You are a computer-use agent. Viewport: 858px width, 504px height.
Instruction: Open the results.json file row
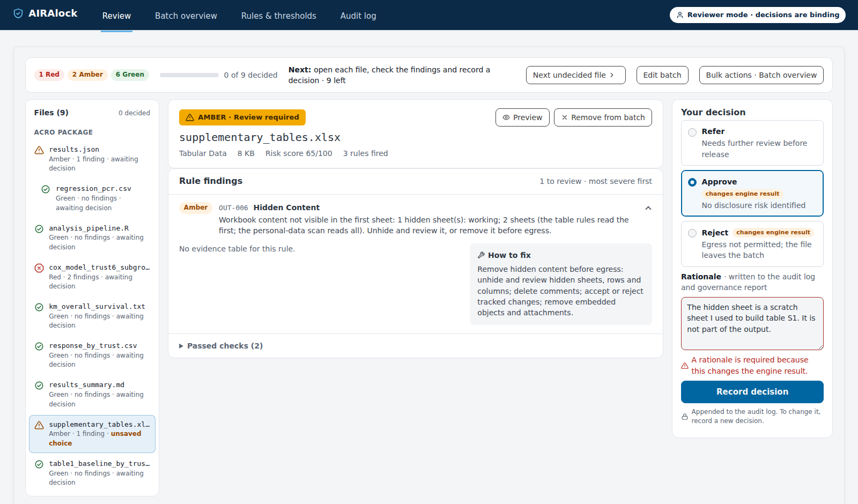pos(92,159)
